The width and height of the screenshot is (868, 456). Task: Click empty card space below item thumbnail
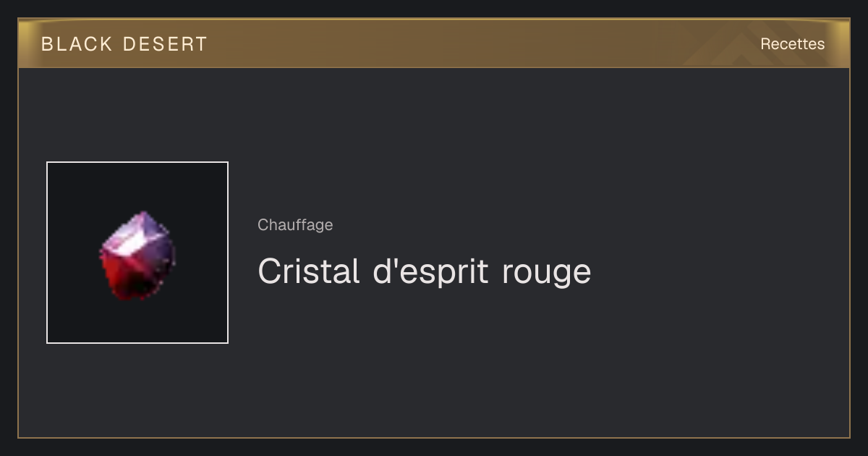137,391
